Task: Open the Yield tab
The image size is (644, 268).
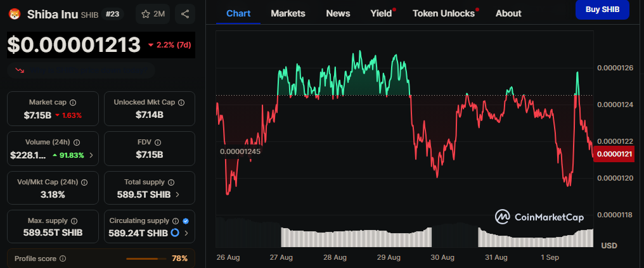Action: (381, 13)
